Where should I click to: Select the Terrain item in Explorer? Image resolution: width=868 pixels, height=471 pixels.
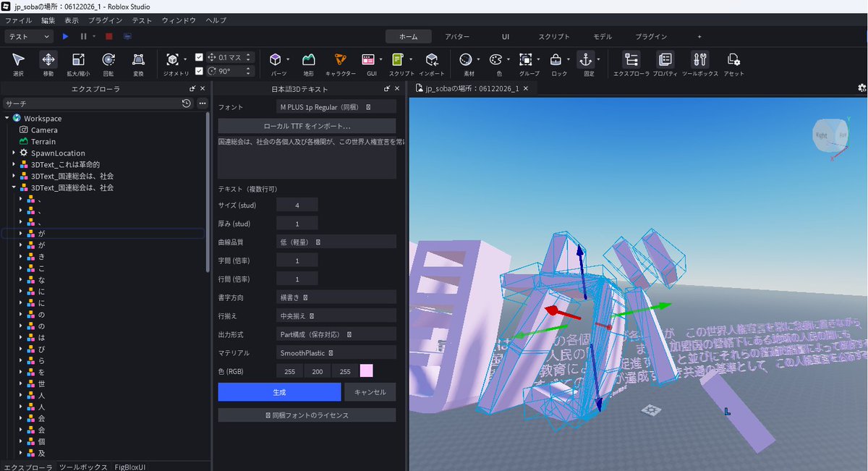click(43, 141)
